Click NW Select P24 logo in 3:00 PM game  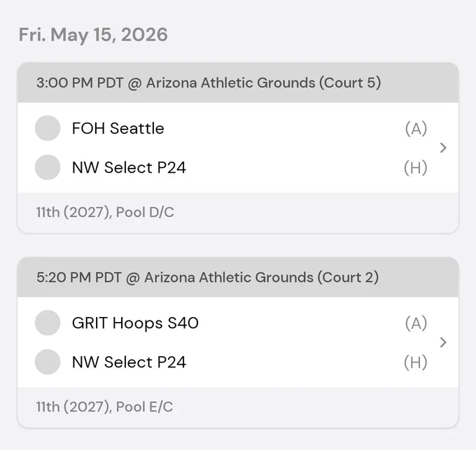point(48,167)
